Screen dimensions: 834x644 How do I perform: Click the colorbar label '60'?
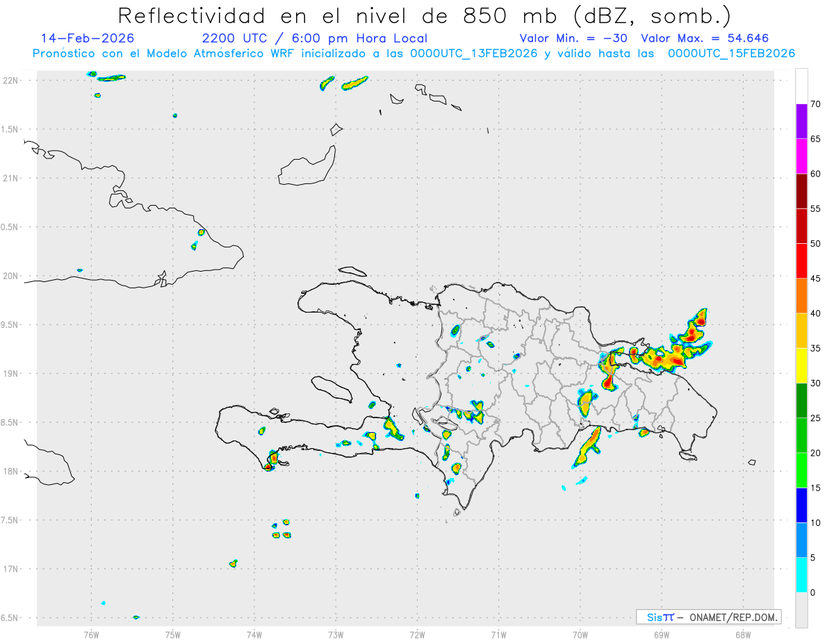coord(816,174)
